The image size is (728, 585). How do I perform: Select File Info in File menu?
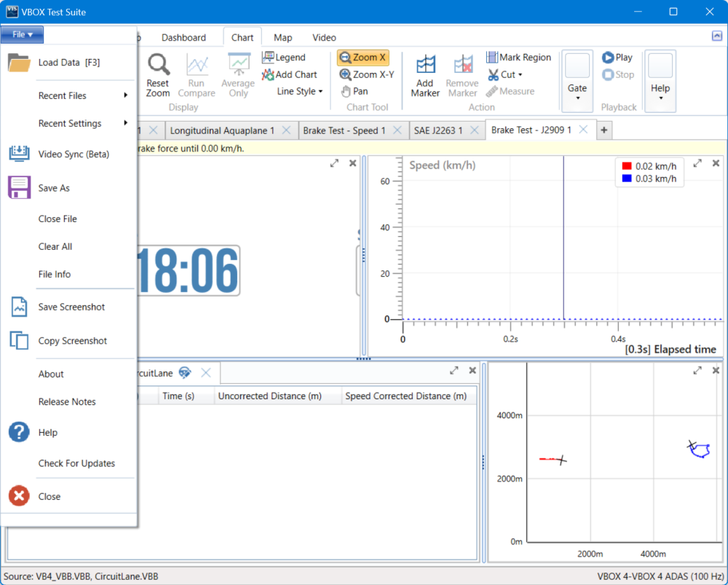pos(55,274)
